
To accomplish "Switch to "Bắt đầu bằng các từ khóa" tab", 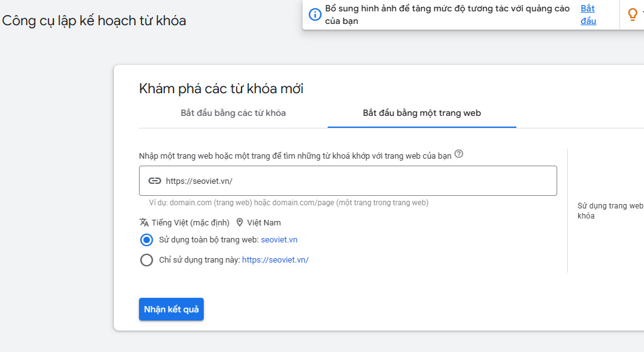I will point(233,113).
